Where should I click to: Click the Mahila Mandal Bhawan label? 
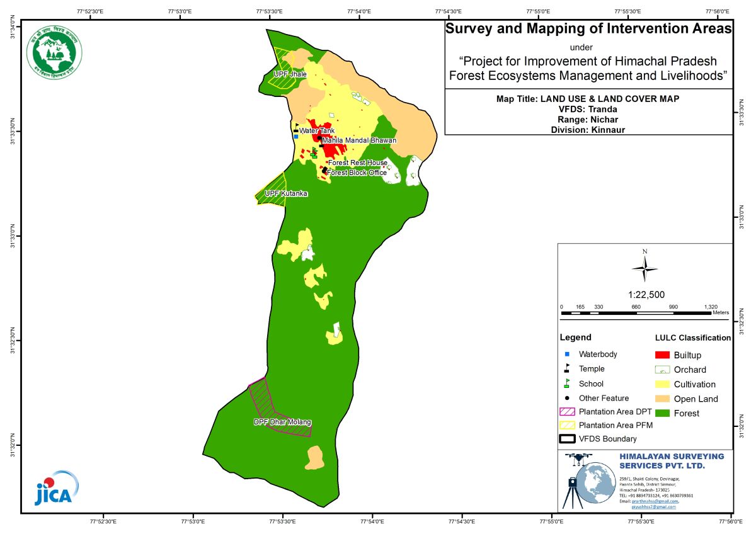(x=359, y=140)
